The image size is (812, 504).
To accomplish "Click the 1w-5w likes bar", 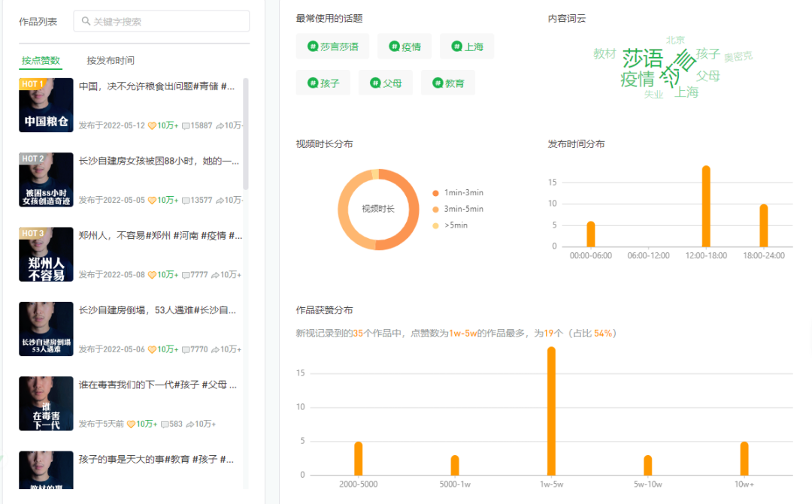I will pos(551,411).
